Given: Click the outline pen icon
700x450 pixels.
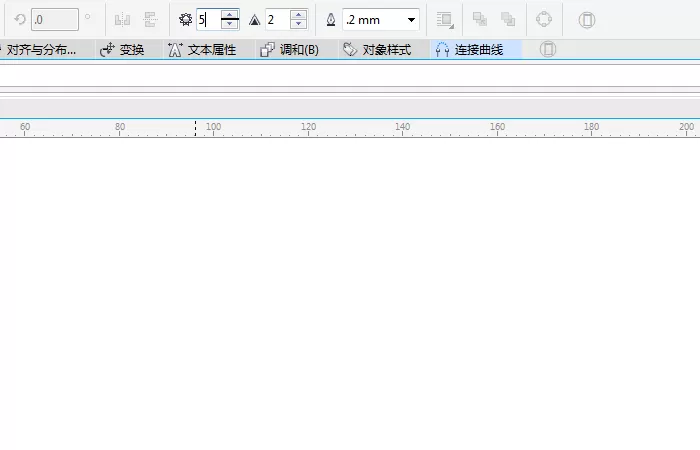Looking at the screenshot, I should click(x=331, y=20).
